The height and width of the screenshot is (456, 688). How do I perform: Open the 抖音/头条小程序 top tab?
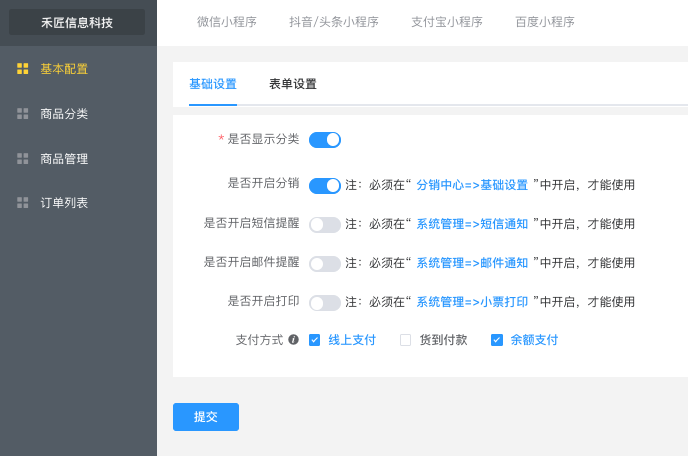point(333,22)
